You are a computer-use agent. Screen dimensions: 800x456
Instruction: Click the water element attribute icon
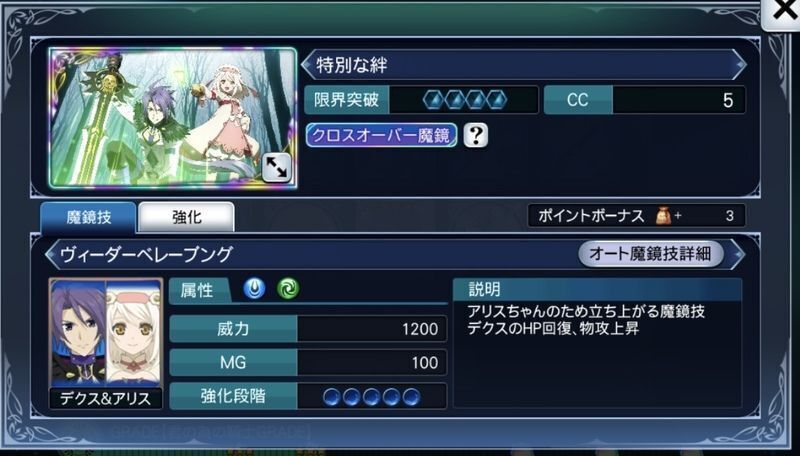[x=254, y=289]
